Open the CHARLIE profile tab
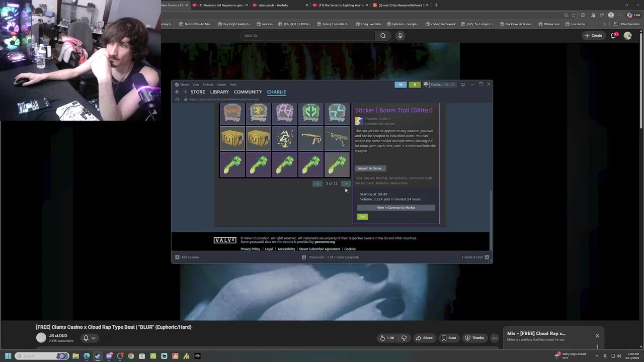 pyautogui.click(x=277, y=92)
